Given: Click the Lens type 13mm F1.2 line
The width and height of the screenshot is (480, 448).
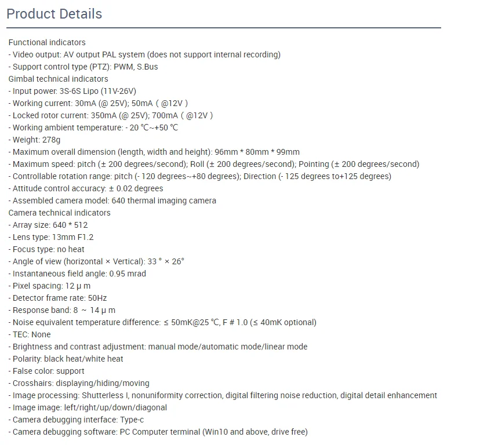Looking at the screenshot, I should 51,237.
